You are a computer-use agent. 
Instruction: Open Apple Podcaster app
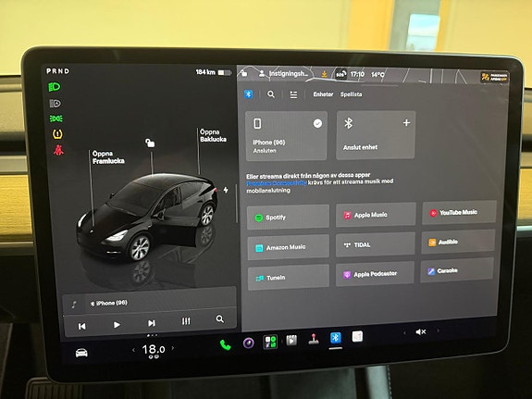tap(375, 274)
